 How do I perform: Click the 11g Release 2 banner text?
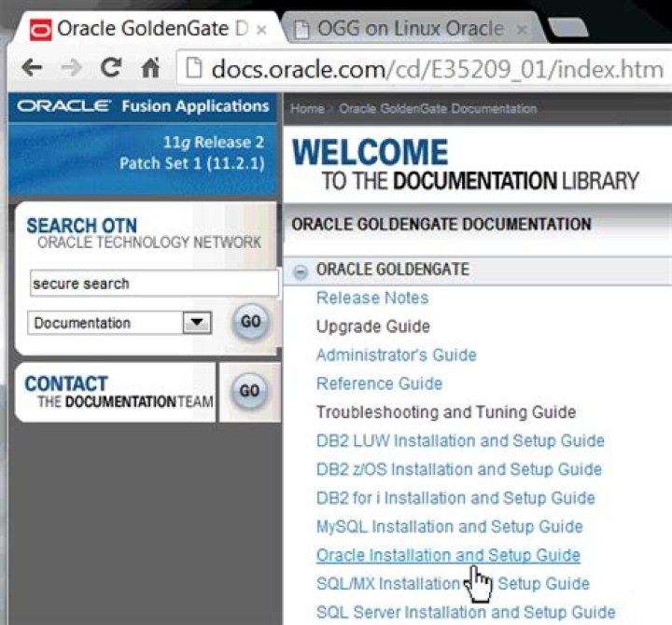[214, 142]
